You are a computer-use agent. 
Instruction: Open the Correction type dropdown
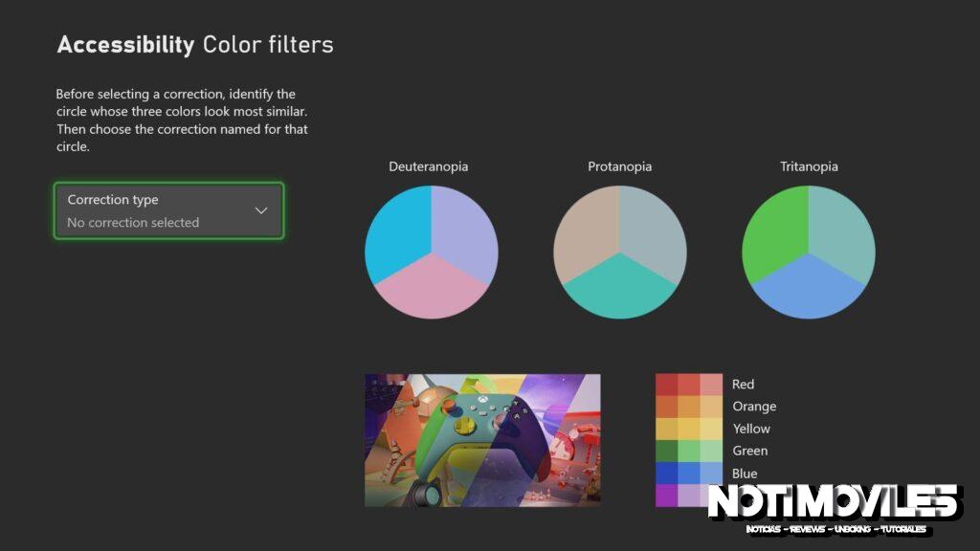(168, 210)
